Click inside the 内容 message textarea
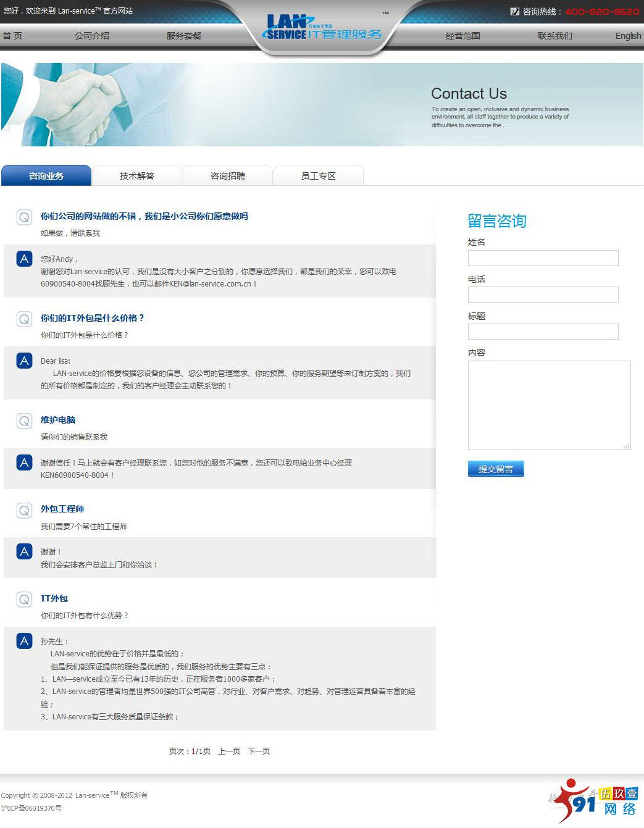The height and width of the screenshot is (828, 644). click(x=549, y=404)
